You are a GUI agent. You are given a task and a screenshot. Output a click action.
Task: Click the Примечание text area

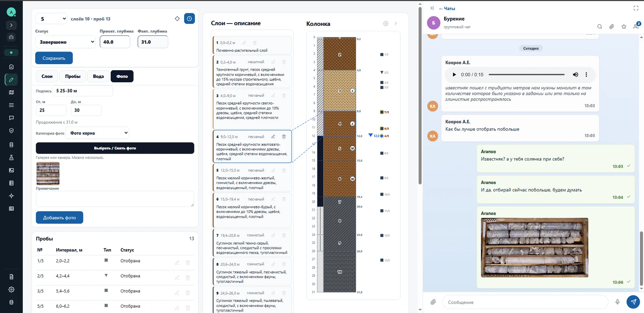click(x=115, y=199)
